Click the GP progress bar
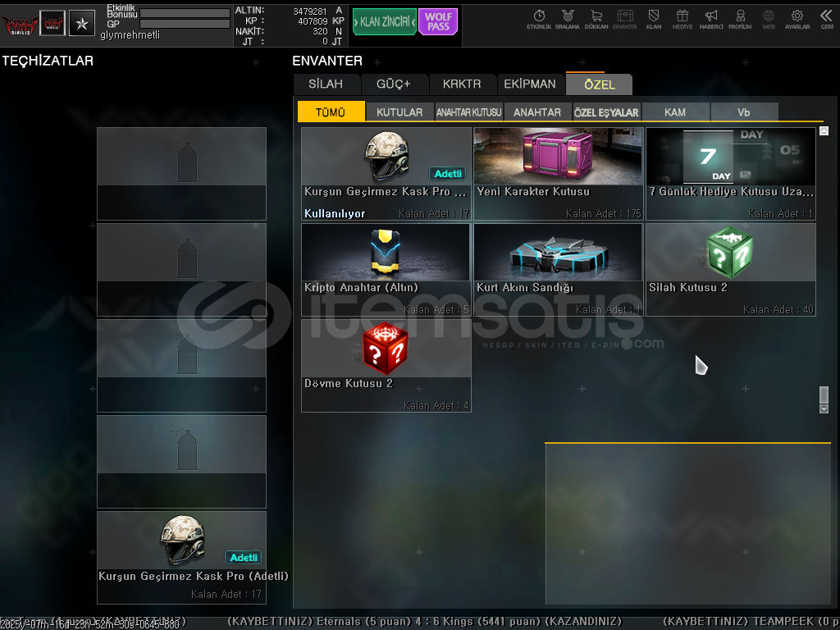The image size is (840, 630). [185, 24]
